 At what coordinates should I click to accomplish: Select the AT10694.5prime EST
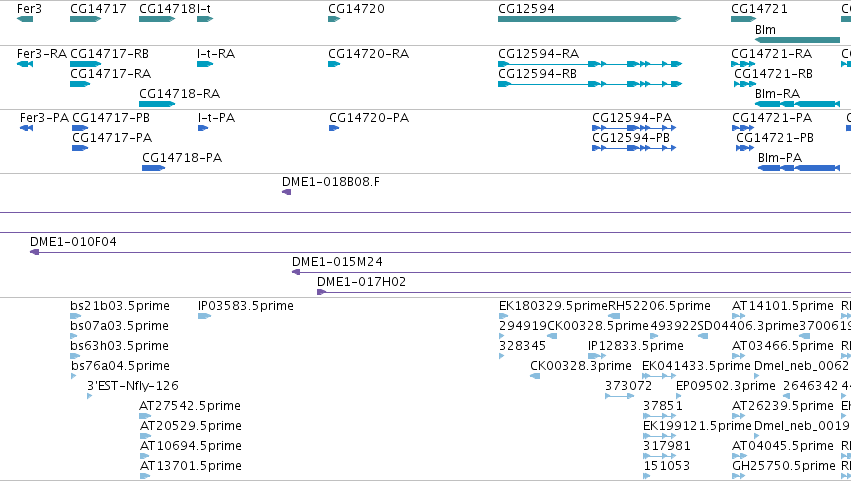coord(144,457)
